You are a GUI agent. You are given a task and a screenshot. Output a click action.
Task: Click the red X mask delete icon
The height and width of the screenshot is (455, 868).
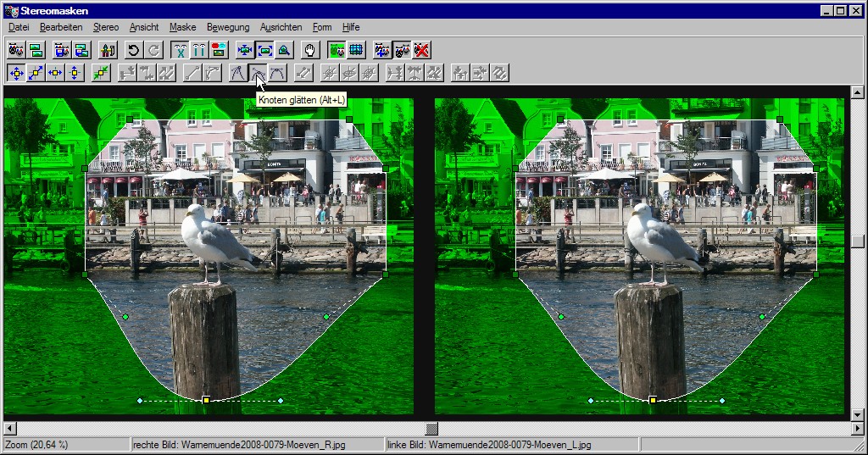pos(421,50)
